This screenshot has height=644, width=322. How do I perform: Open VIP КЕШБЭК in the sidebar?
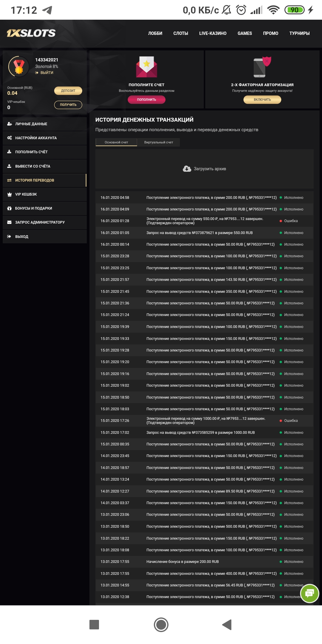tap(45, 194)
